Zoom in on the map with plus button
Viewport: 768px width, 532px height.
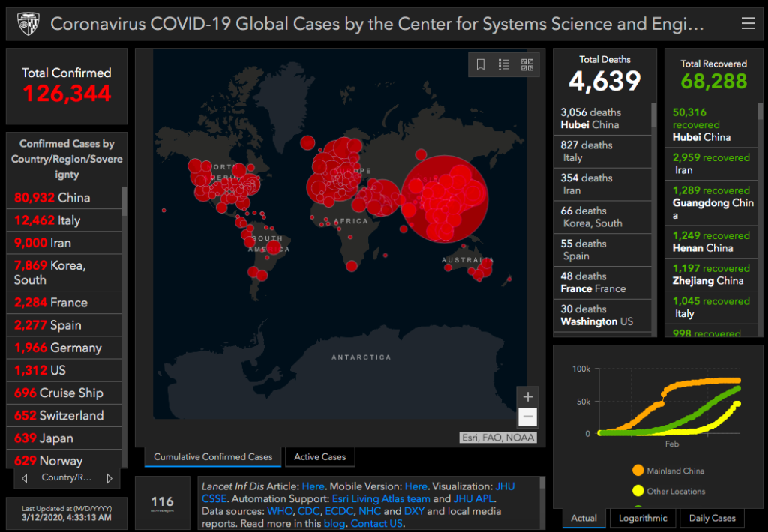click(x=528, y=396)
